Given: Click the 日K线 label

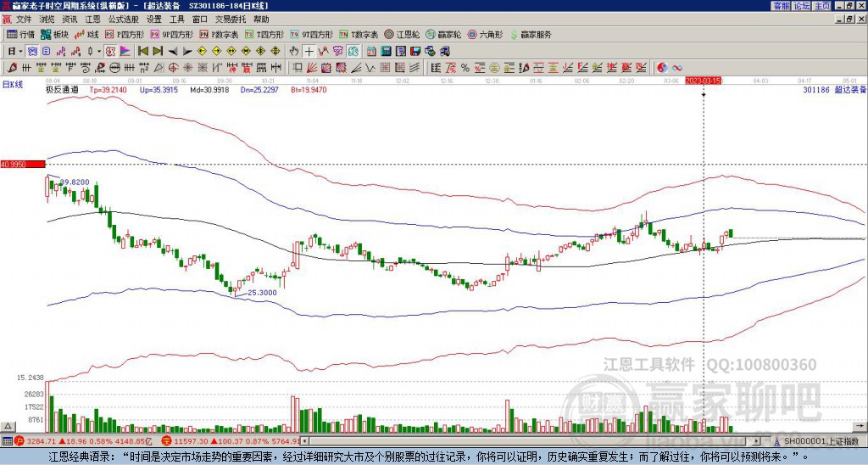Looking at the screenshot, I should point(12,84).
